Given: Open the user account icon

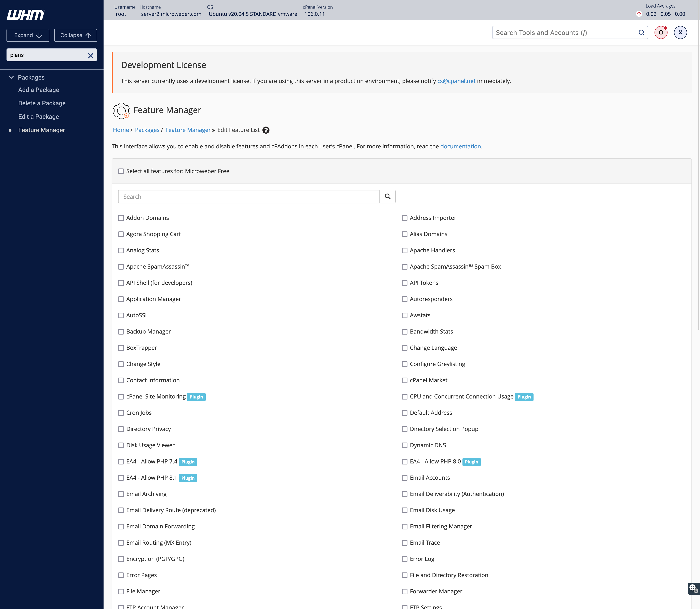Looking at the screenshot, I should click(x=680, y=33).
